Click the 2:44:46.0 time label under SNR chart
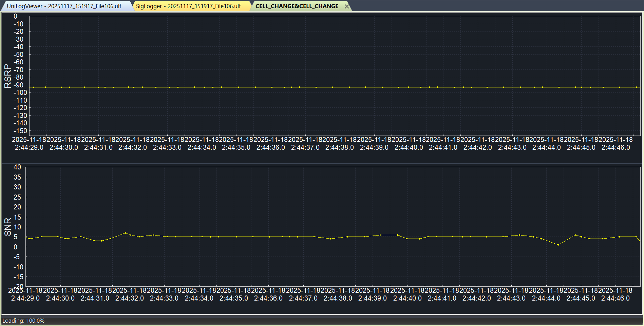 pyautogui.click(x=615, y=298)
